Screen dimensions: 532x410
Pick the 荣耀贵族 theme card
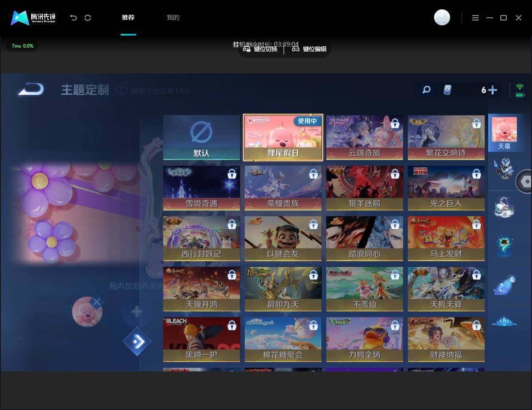283,188
